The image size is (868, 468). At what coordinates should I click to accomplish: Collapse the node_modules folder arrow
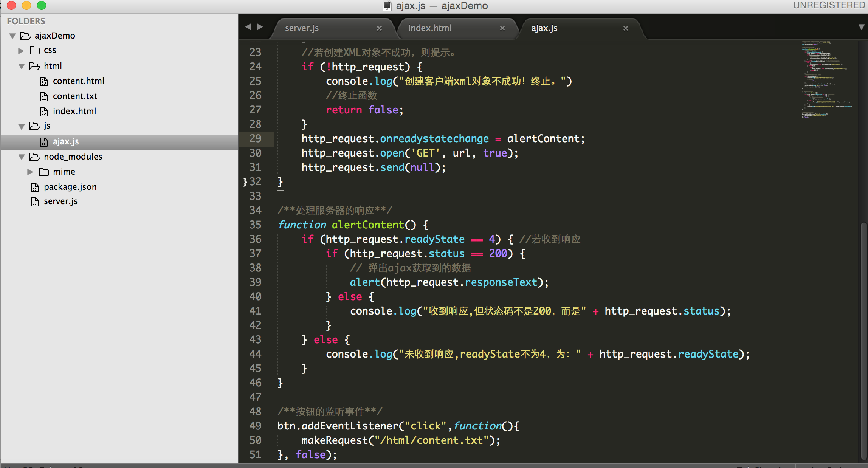[x=22, y=157]
